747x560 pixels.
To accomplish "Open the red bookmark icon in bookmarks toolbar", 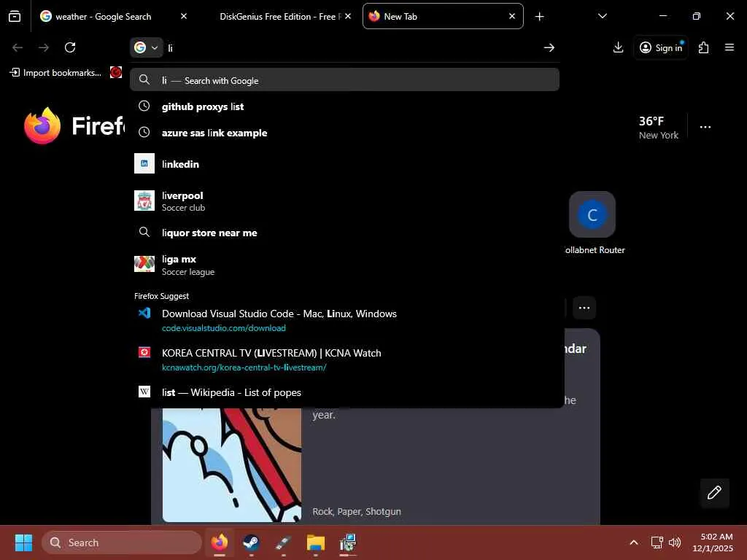I will [x=116, y=72].
